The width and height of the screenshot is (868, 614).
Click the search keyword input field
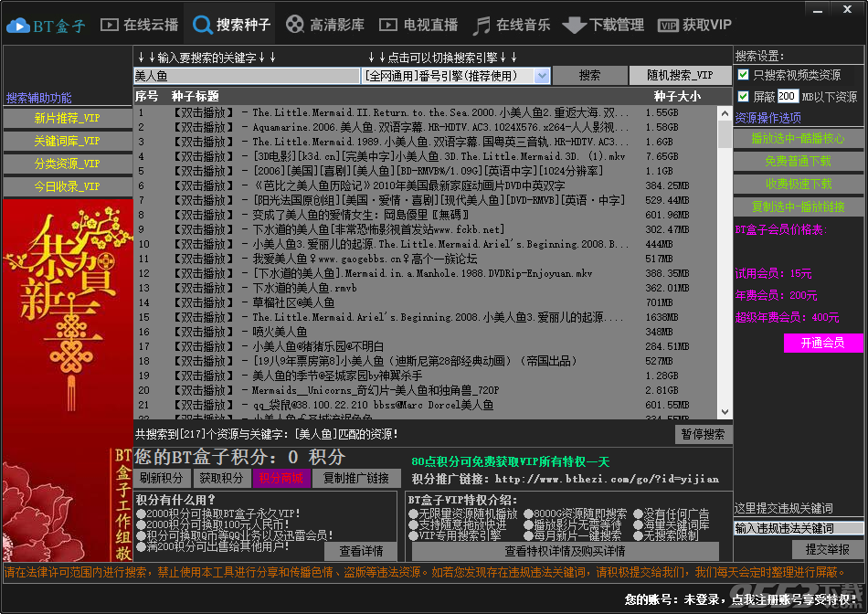(247, 76)
